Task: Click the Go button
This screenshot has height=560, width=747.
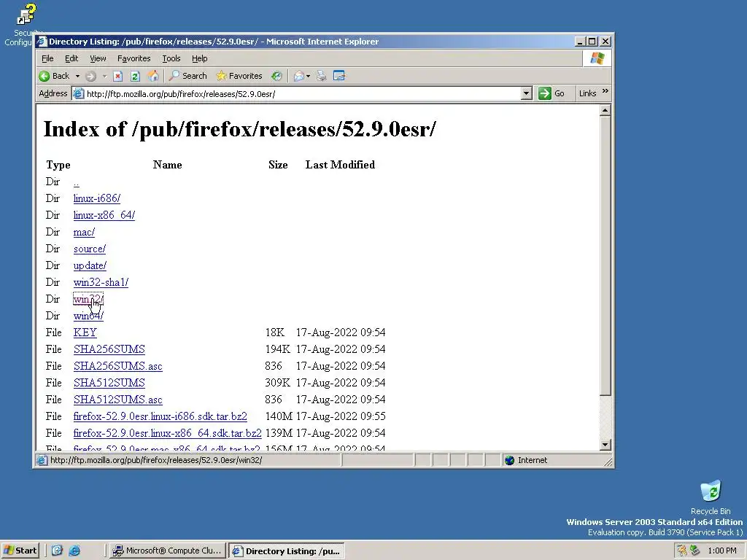Action: pos(551,94)
